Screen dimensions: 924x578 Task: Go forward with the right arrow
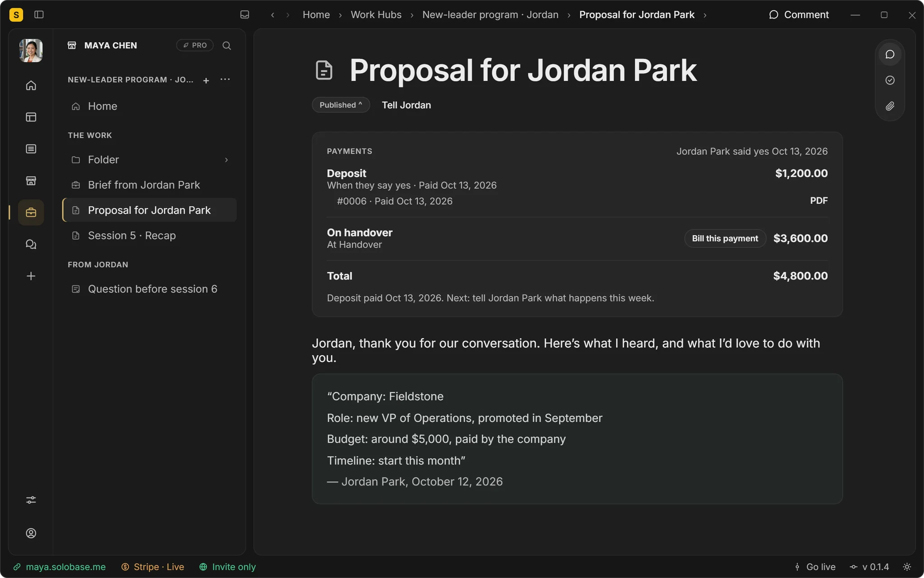click(288, 15)
